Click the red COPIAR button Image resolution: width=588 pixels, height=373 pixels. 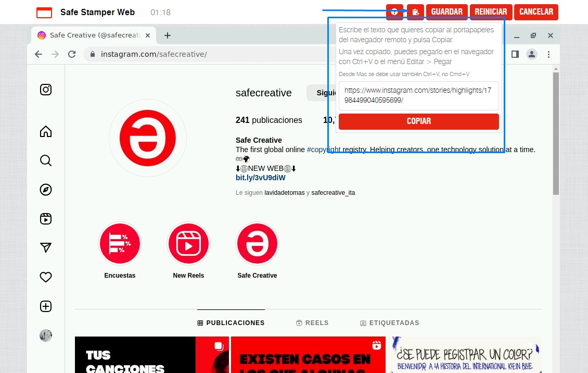pos(418,121)
